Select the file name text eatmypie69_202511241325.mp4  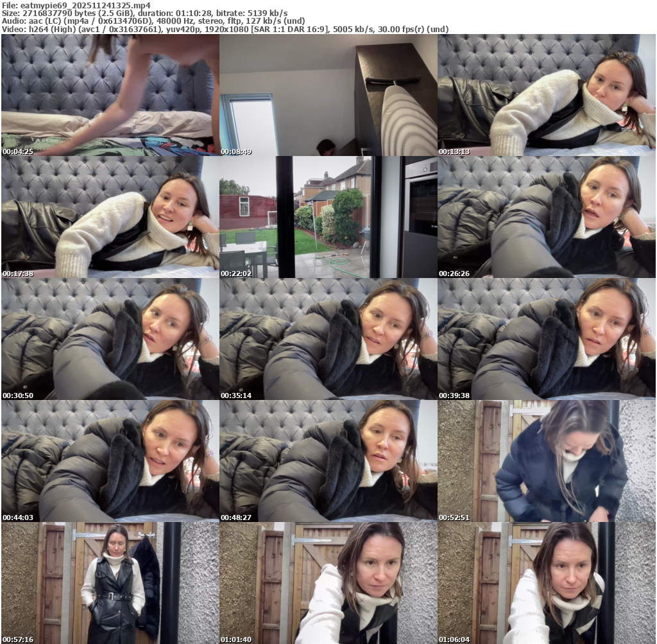pos(85,5)
